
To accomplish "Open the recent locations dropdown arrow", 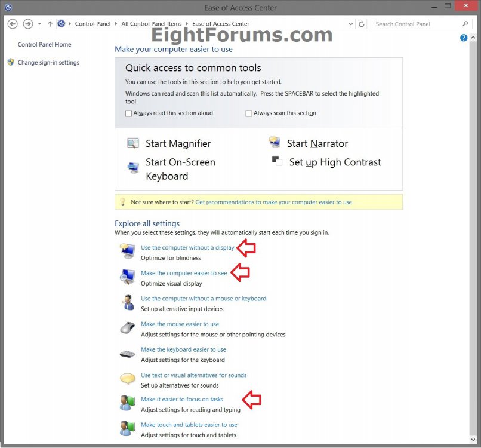I will pyautogui.click(x=39, y=24).
